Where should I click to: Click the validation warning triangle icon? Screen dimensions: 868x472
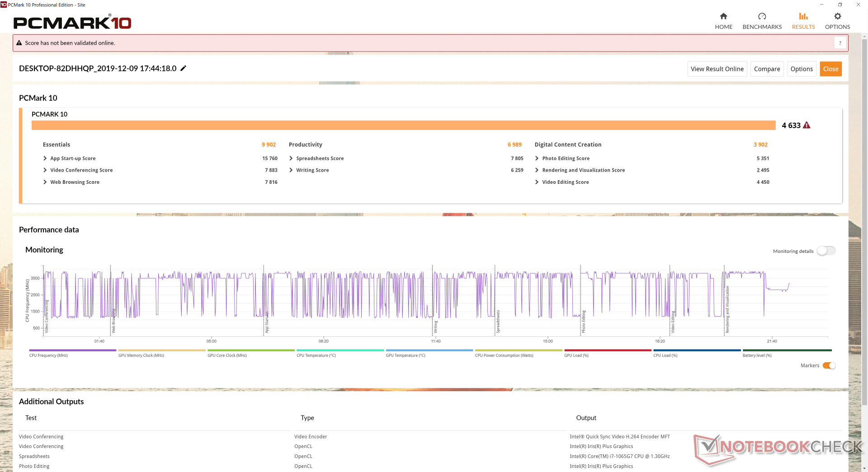coord(19,43)
